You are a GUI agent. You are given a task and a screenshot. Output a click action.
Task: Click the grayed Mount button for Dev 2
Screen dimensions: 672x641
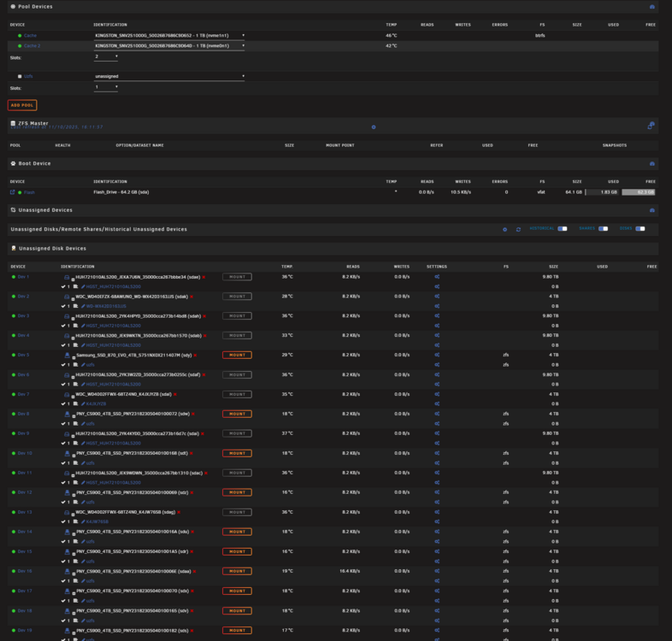point(237,297)
